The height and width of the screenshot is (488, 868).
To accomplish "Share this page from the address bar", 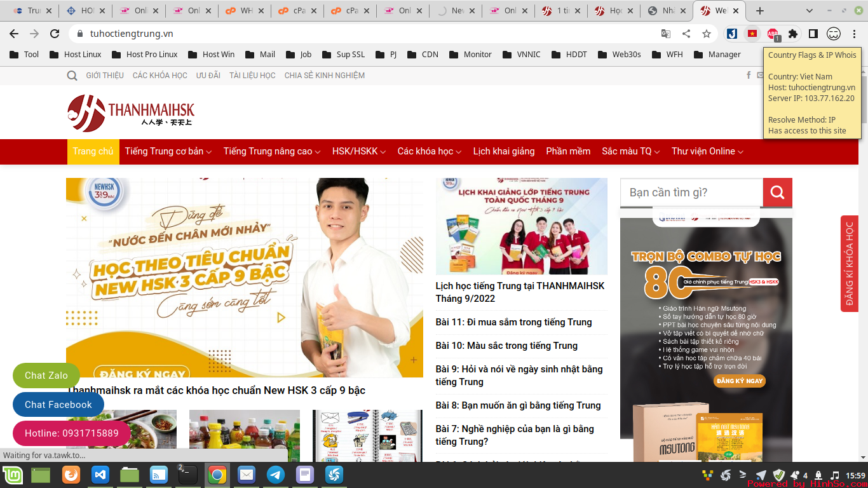I will pos(686,34).
